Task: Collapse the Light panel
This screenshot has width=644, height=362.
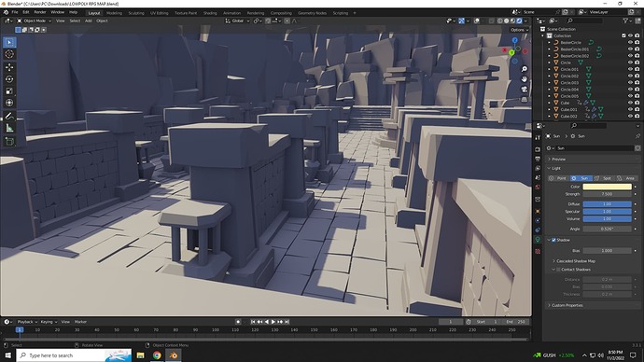Action: [x=555, y=168]
